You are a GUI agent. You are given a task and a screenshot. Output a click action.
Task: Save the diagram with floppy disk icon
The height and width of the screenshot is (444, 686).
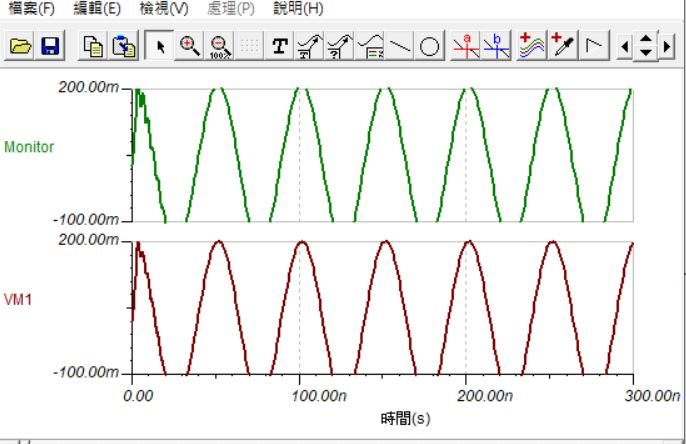[50, 45]
